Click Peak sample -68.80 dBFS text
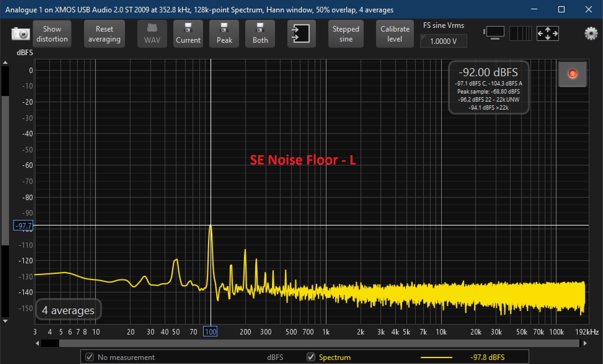The image size is (603, 364). click(x=488, y=91)
